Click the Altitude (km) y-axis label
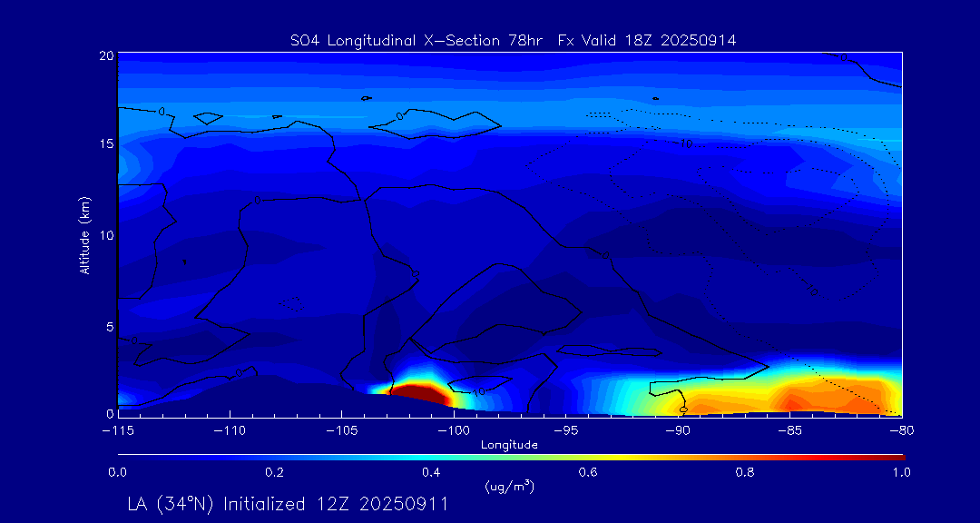The image size is (980, 523). pos(84,235)
